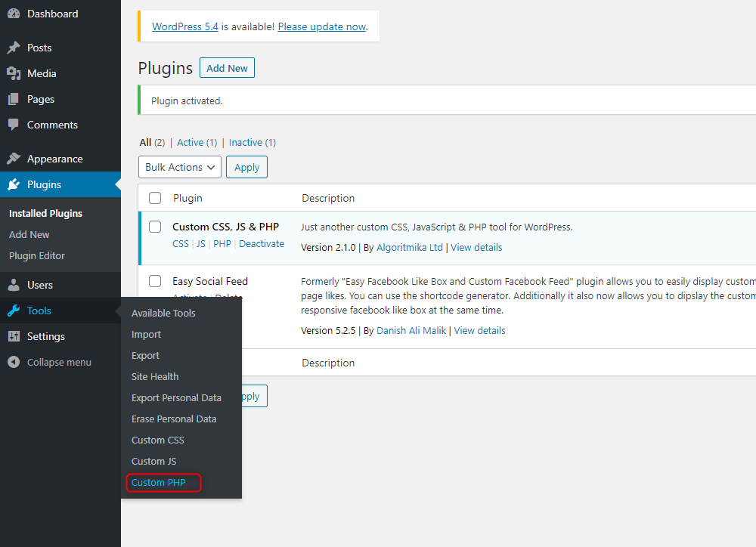View details for Custom CSS, JS & PHP
The image size is (756, 547).
476,247
